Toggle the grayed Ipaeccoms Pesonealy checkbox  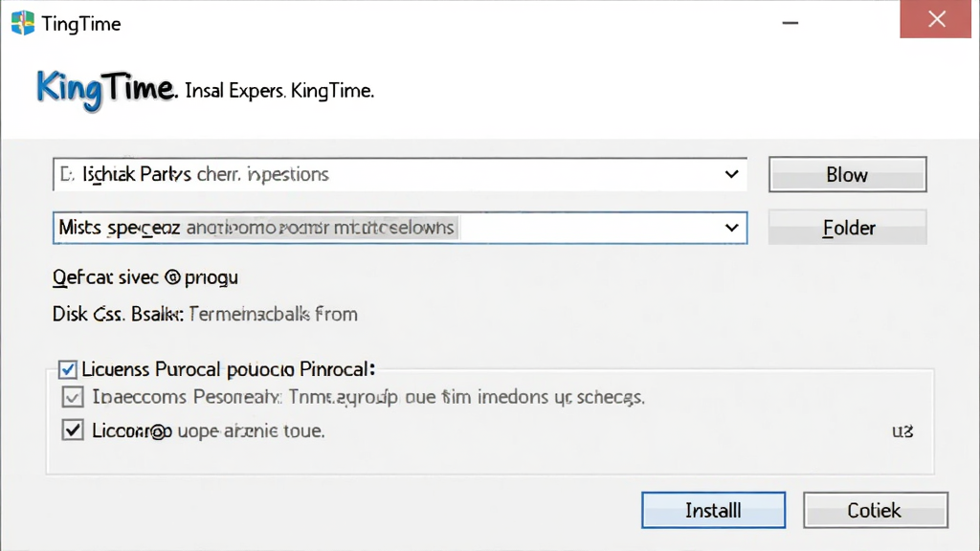pyautogui.click(x=73, y=397)
